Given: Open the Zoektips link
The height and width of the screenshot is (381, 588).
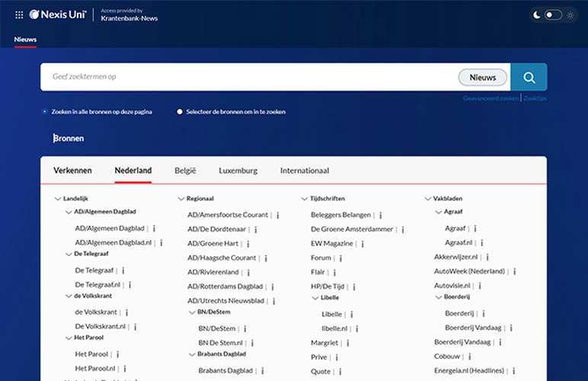Looking at the screenshot, I should 535,98.
